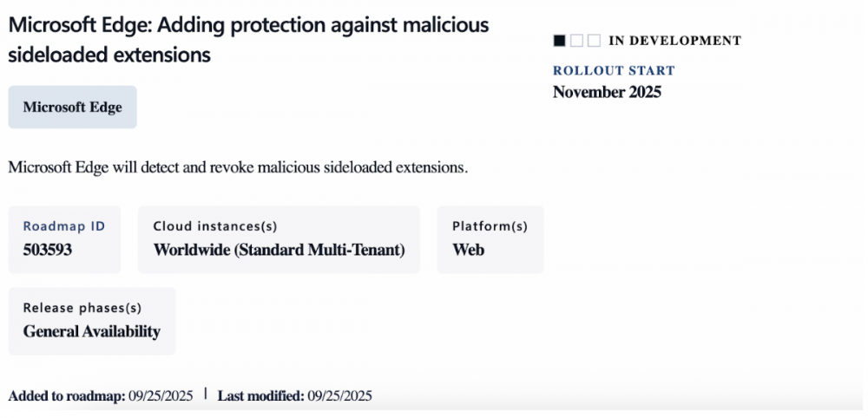Select the November 2025 rollout date
This screenshot has height=418, width=868.
click(607, 92)
